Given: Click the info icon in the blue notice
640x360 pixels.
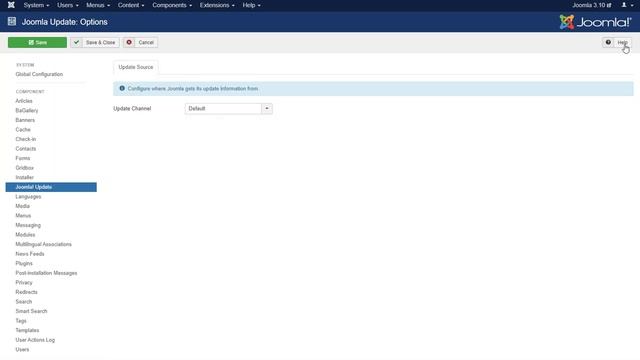Looking at the screenshot, I should (x=122, y=88).
